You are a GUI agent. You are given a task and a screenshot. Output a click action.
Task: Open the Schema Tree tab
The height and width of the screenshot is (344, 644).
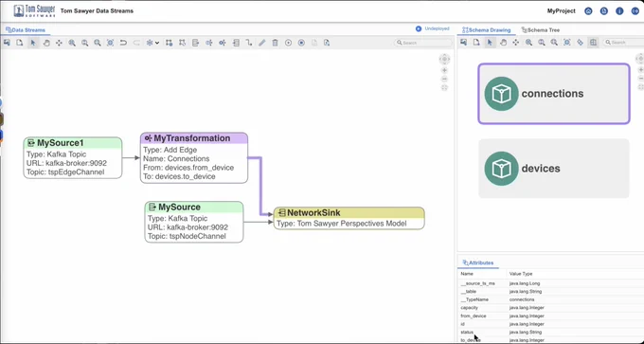coord(540,30)
